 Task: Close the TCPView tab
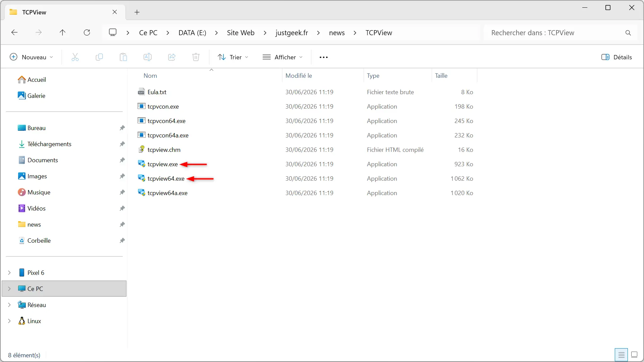point(115,12)
